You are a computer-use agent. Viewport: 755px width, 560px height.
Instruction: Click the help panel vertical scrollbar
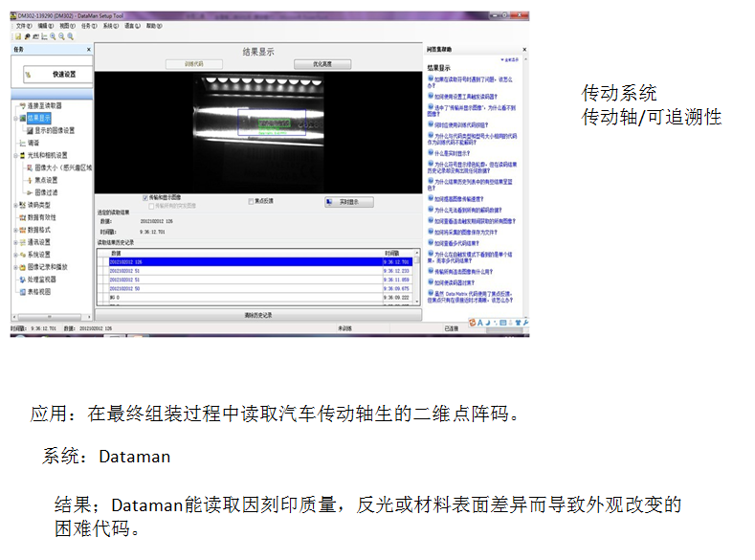pos(525,188)
